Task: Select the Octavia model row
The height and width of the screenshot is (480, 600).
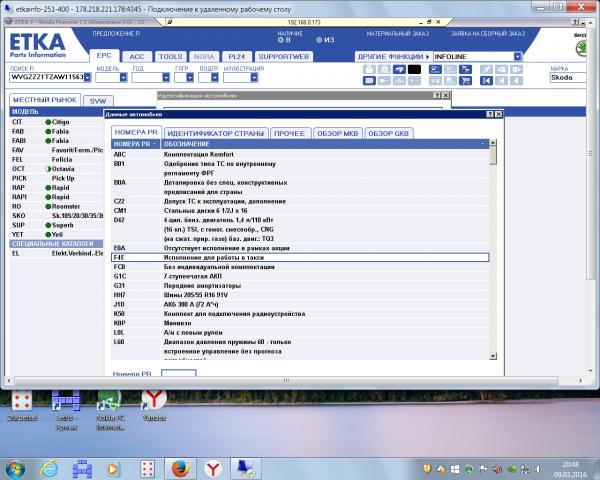Action: click(57, 169)
